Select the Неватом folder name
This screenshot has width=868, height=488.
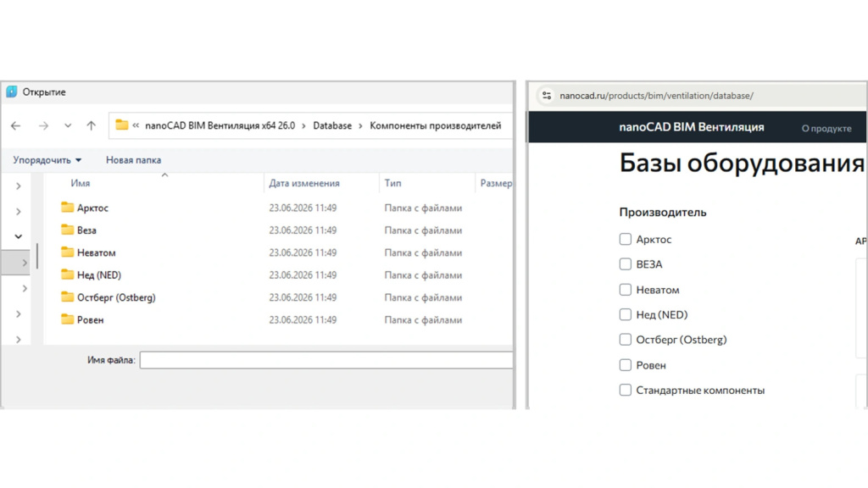pyautogui.click(x=97, y=252)
